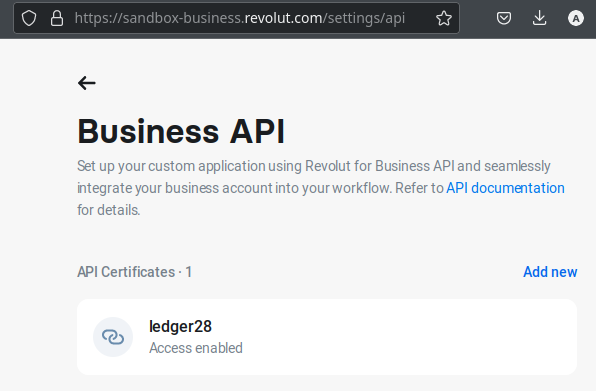Click the 'for details.' trailing text
The width and height of the screenshot is (596, 391).
[x=108, y=210]
